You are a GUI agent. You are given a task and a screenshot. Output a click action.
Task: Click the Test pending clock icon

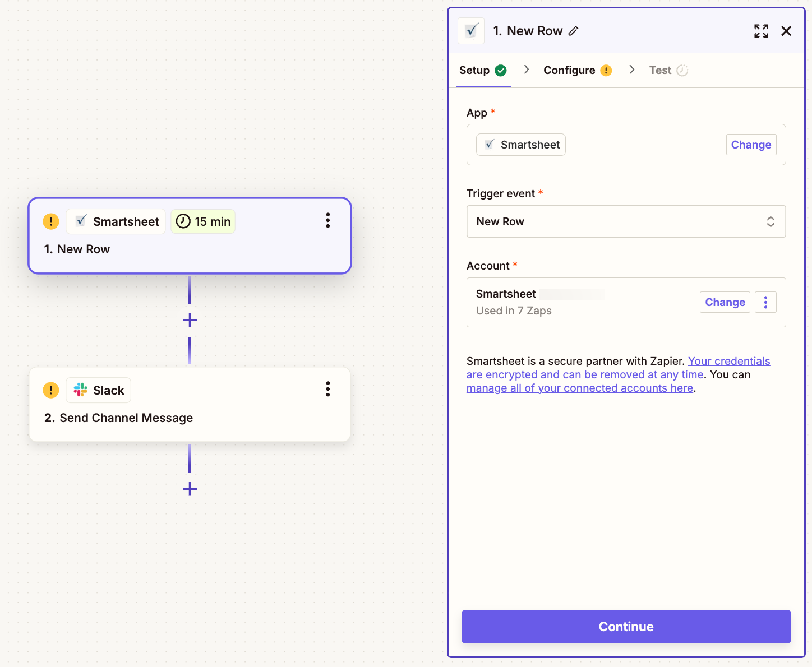click(682, 70)
